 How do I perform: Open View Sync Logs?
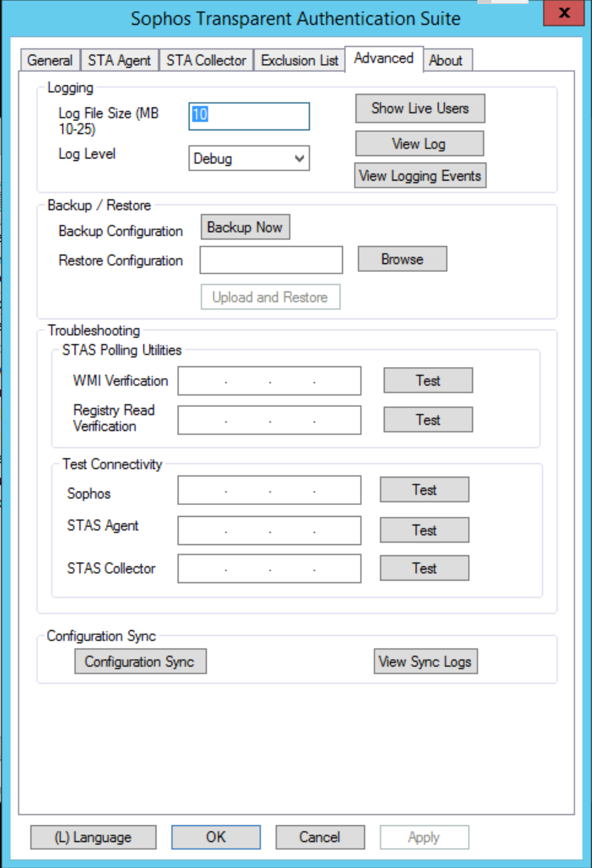pos(426,661)
